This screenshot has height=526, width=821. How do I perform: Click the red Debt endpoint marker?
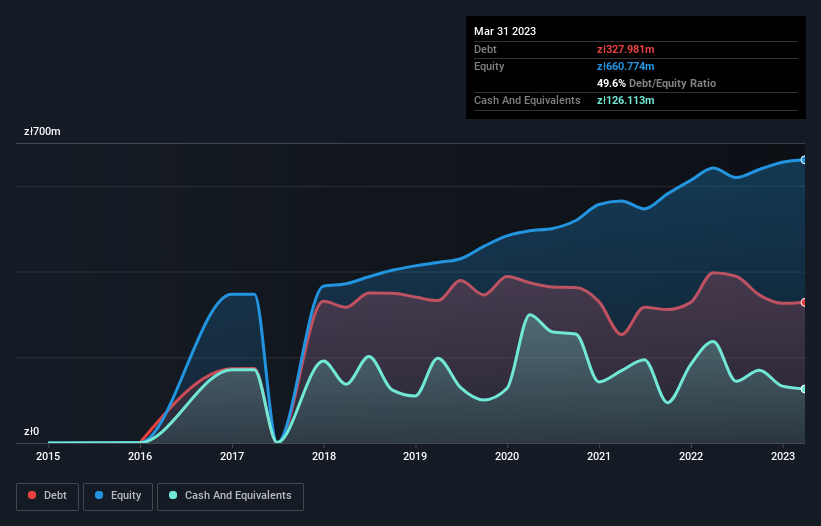point(804,303)
